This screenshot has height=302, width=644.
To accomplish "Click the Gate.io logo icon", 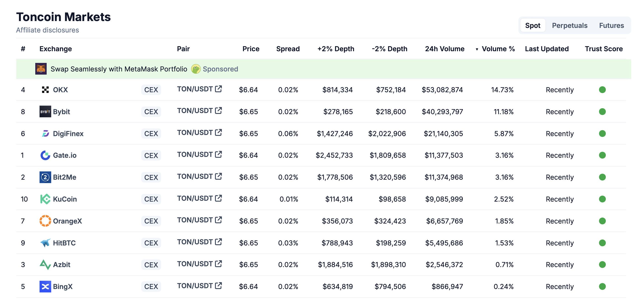I will point(45,155).
